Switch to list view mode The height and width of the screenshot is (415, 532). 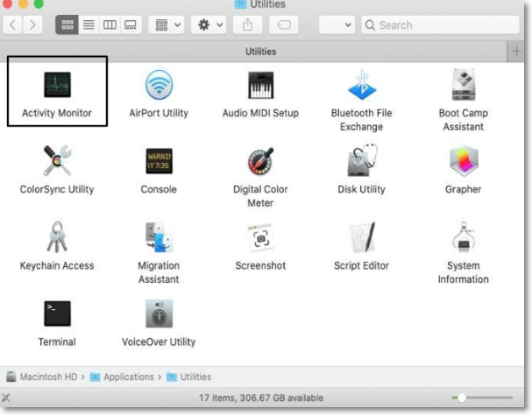89,25
